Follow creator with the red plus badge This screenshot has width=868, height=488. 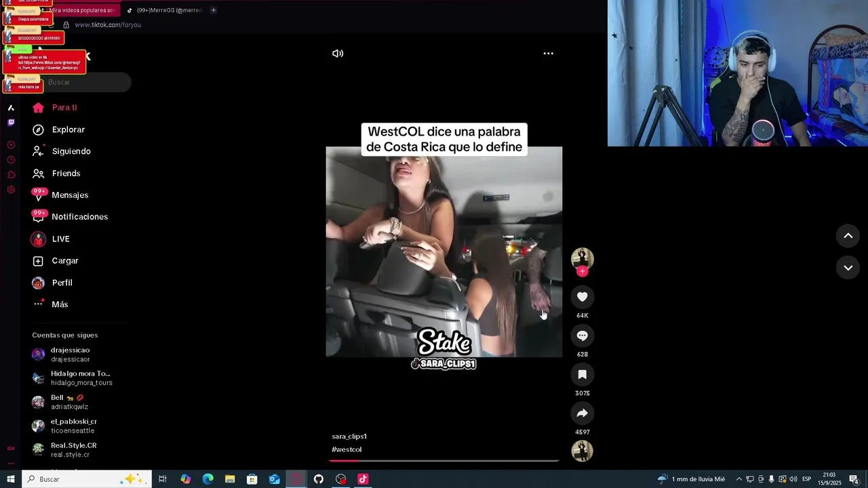pyautogui.click(x=582, y=271)
